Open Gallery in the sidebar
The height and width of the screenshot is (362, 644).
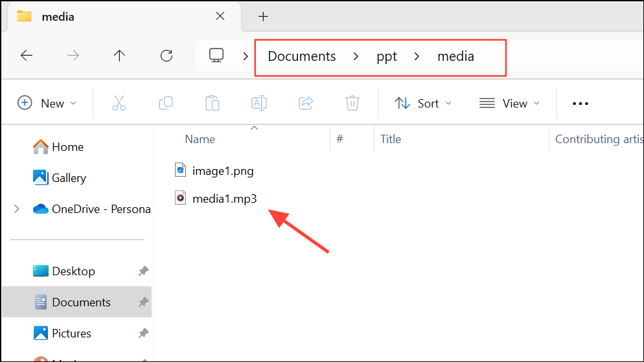tap(69, 177)
